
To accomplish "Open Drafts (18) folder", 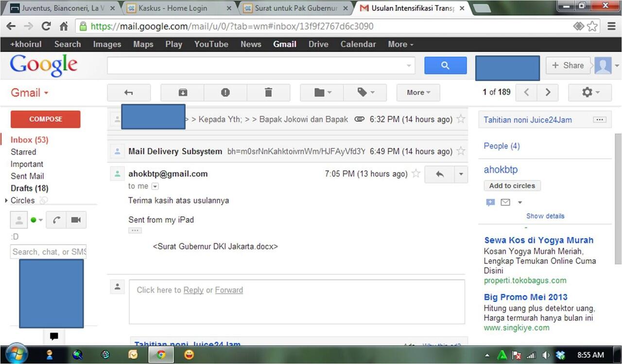I will click(29, 188).
